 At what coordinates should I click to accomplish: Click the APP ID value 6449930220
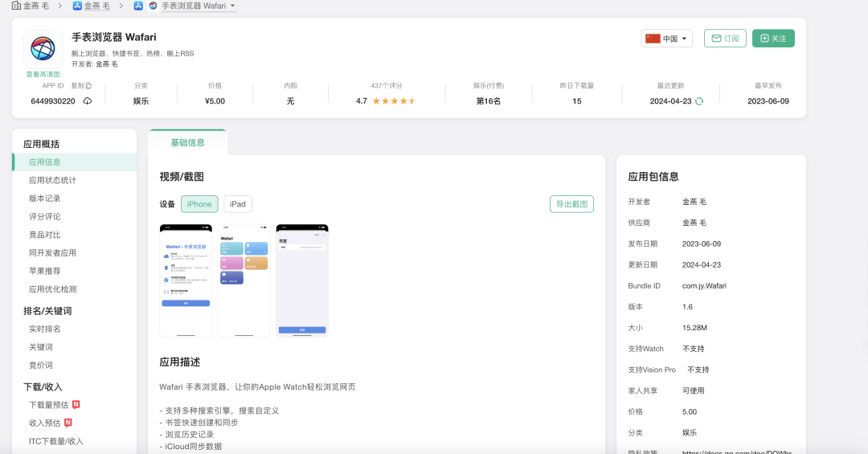point(53,101)
